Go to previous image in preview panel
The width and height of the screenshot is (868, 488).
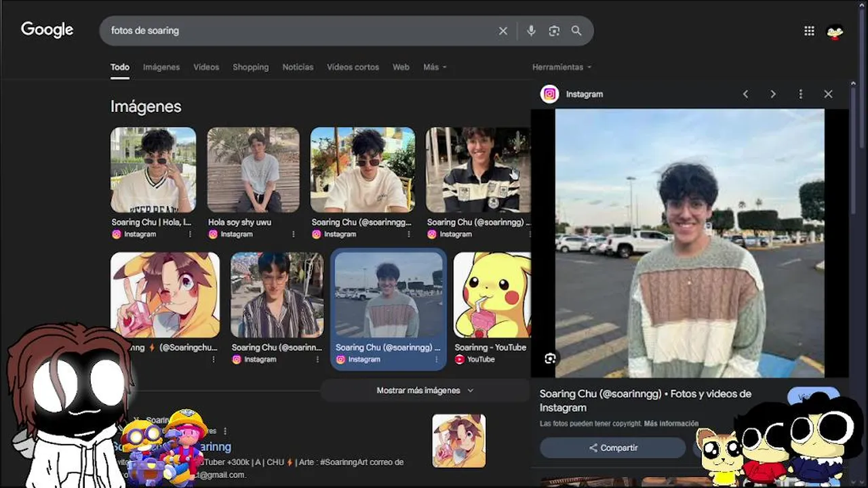click(x=745, y=94)
